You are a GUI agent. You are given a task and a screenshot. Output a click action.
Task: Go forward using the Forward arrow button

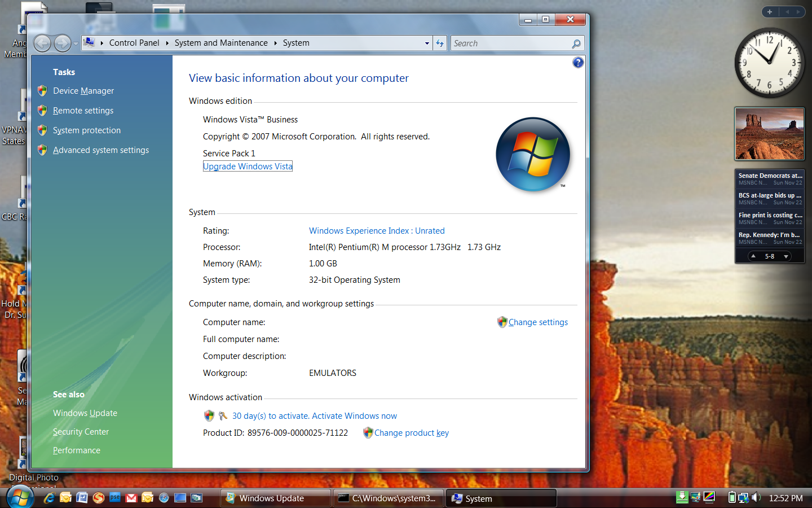[63, 43]
